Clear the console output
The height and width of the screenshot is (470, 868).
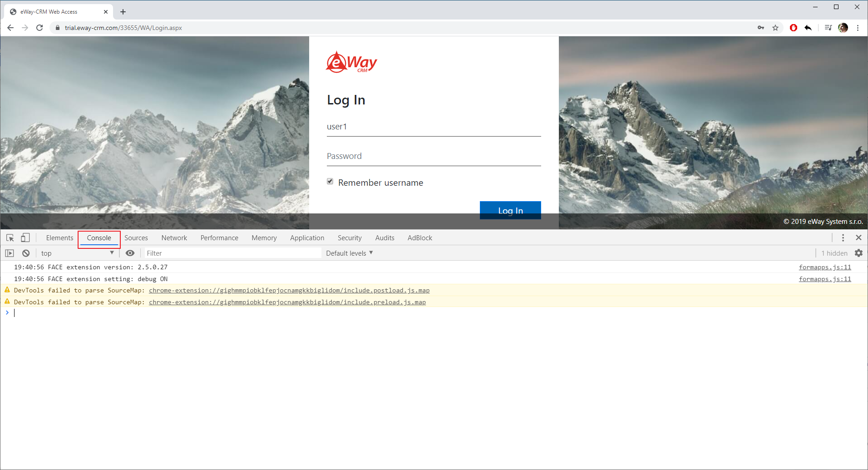[26, 253]
